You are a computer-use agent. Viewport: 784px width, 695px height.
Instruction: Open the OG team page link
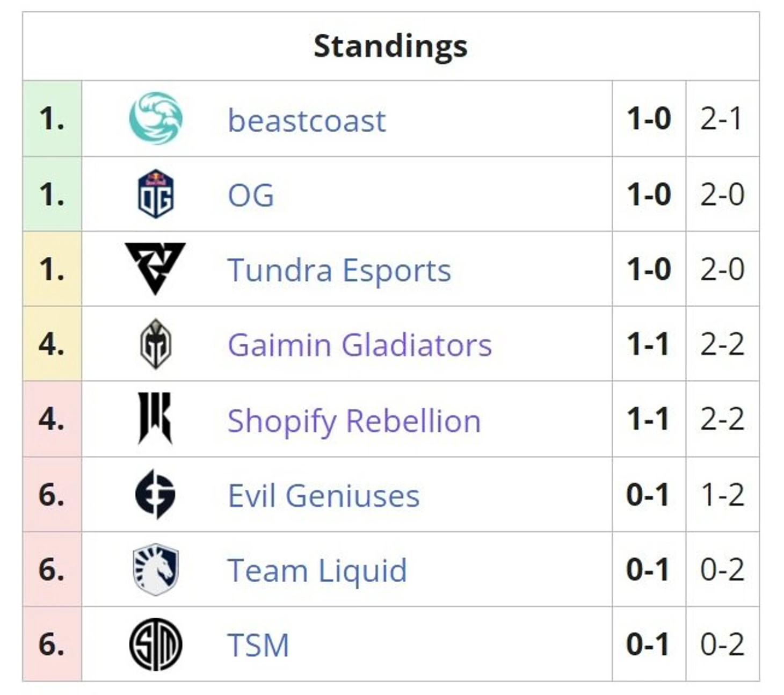251,195
